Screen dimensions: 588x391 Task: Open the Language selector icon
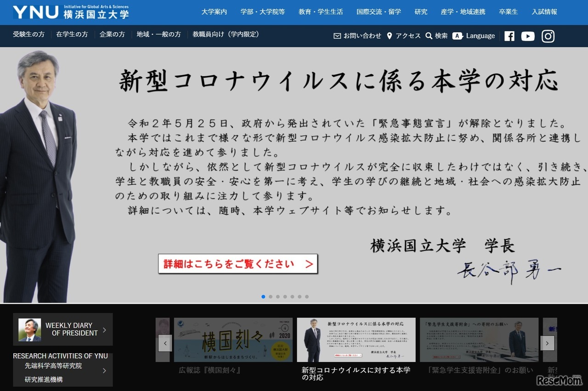[458, 35]
